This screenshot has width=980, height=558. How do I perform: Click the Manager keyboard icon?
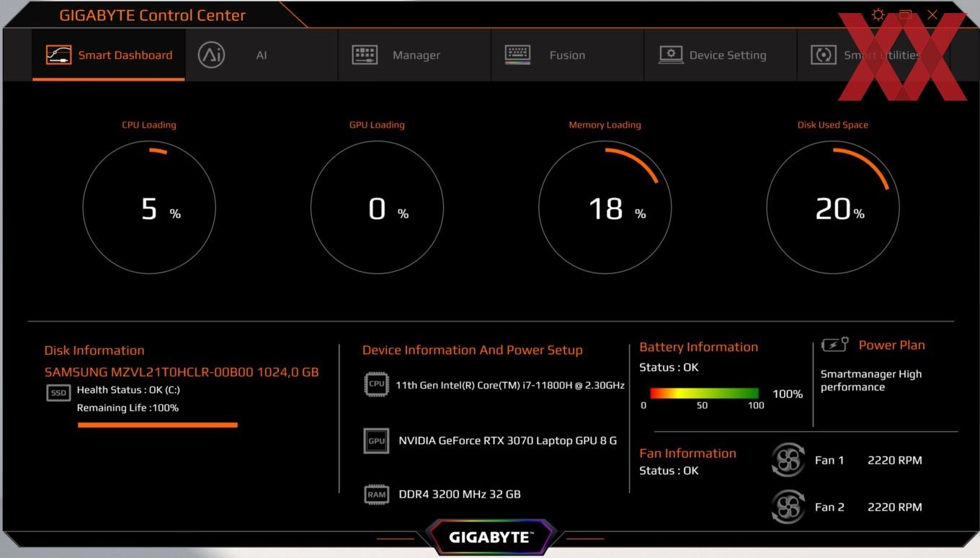365,55
